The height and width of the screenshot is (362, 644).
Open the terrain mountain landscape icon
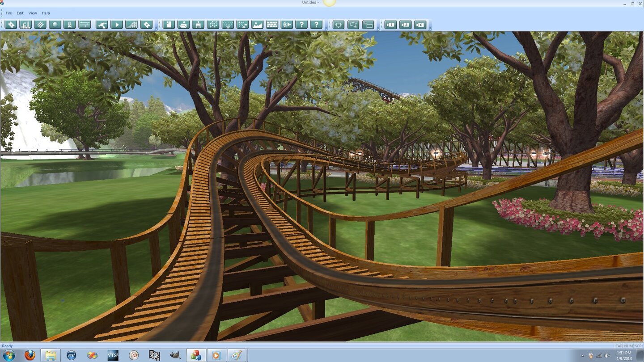click(x=257, y=25)
